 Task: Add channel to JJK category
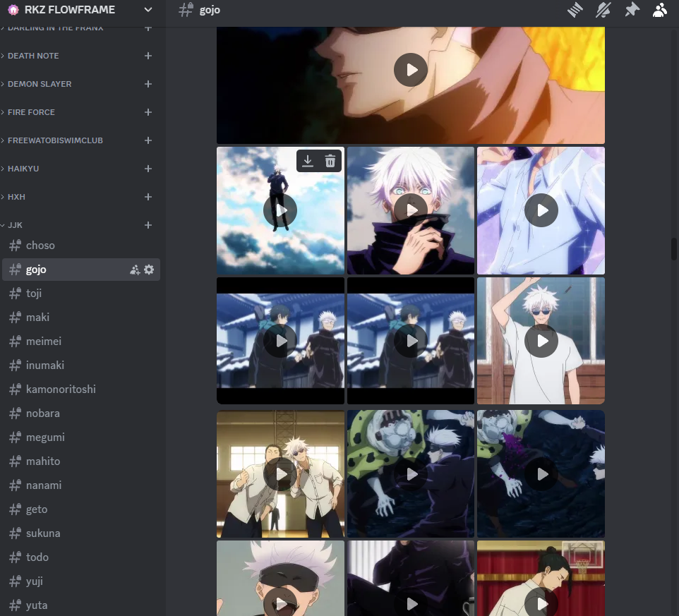coord(148,225)
